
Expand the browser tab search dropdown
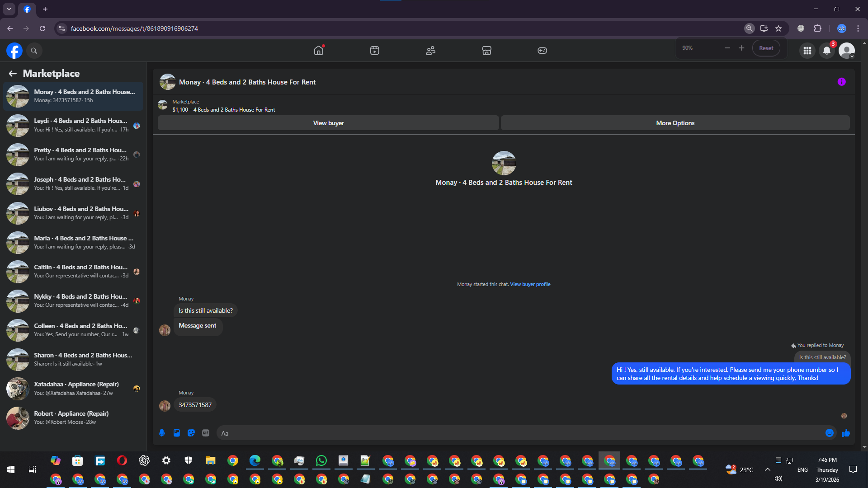coord(9,9)
